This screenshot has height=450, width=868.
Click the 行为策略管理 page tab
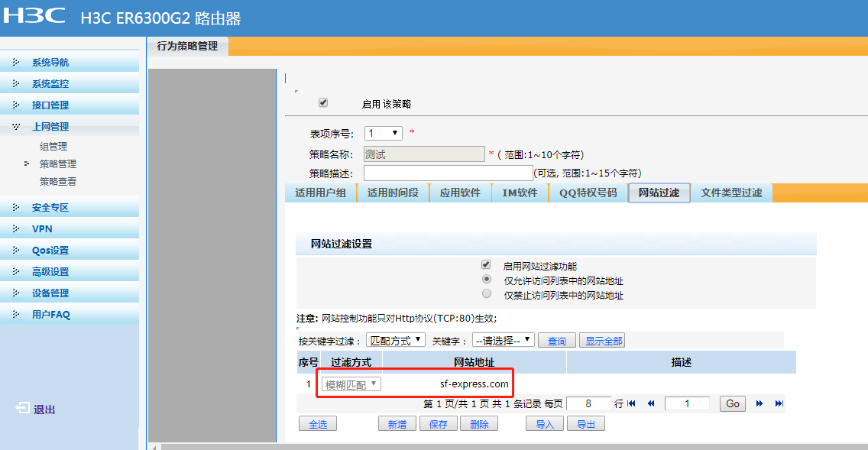[x=187, y=46]
